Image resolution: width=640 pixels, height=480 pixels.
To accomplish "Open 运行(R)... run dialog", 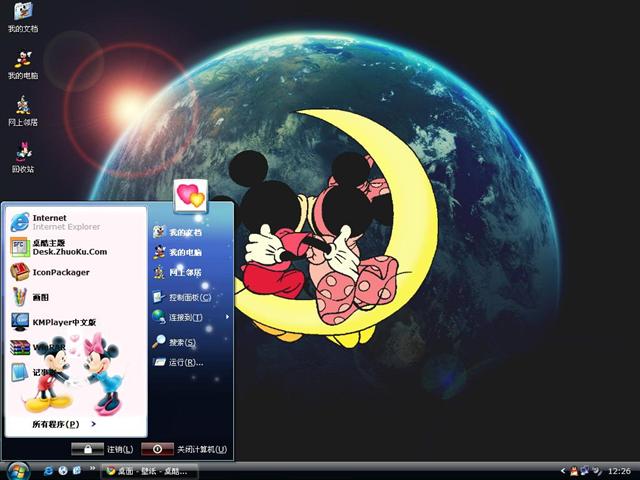I will [184, 362].
